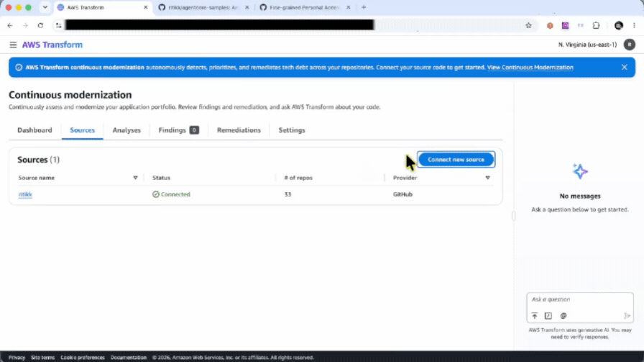This screenshot has height=362, width=644.
Task: Reload the page with the refresh icon
Action: tap(40, 25)
